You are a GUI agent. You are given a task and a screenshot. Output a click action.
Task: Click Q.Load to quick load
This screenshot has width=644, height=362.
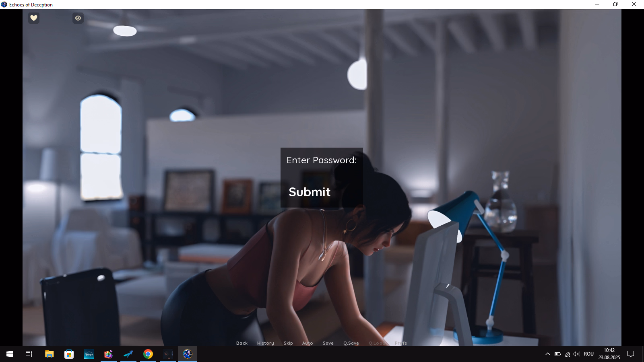377,343
